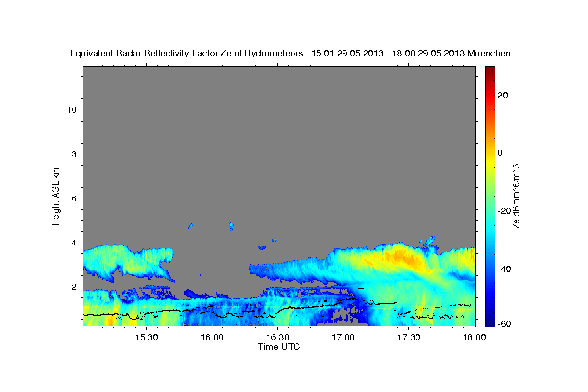The image size is (588, 392).
Task: Click the '18:00' time tick label
Action: pos(474,338)
